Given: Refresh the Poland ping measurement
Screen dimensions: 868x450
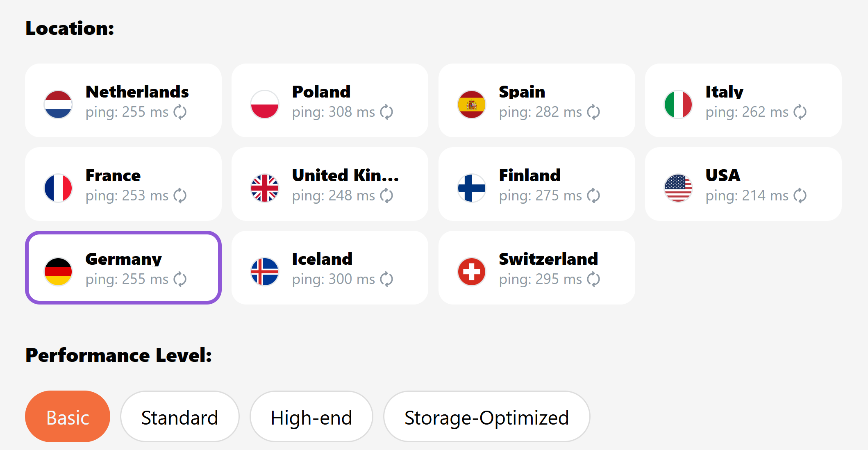Looking at the screenshot, I should (386, 112).
